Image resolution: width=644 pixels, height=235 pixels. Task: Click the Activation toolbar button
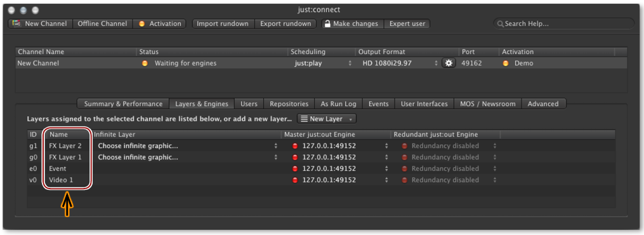[160, 24]
